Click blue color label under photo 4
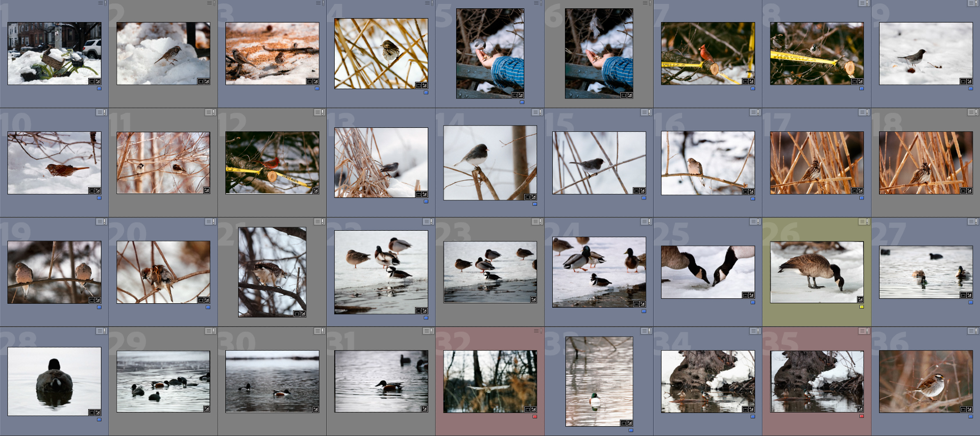Viewport: 980px width, 436px height. pyautogui.click(x=426, y=92)
